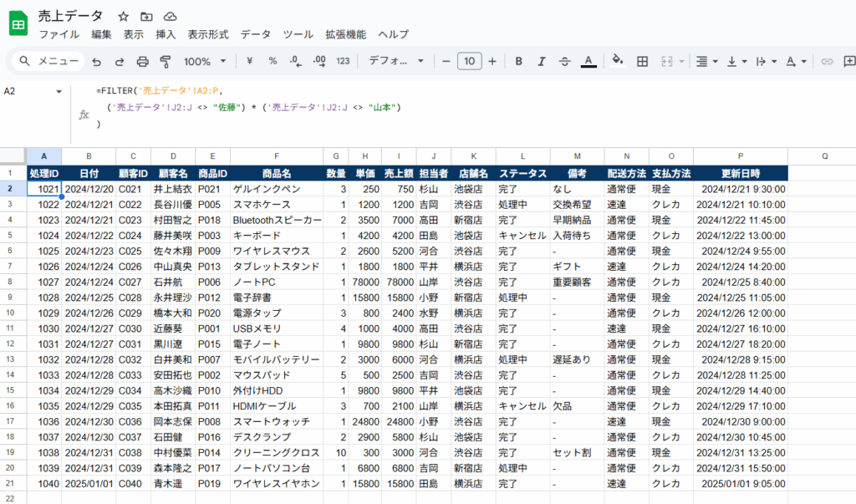Image resolution: width=856 pixels, height=504 pixels.
Task: Increase font size with plus button
Action: pos(492,61)
